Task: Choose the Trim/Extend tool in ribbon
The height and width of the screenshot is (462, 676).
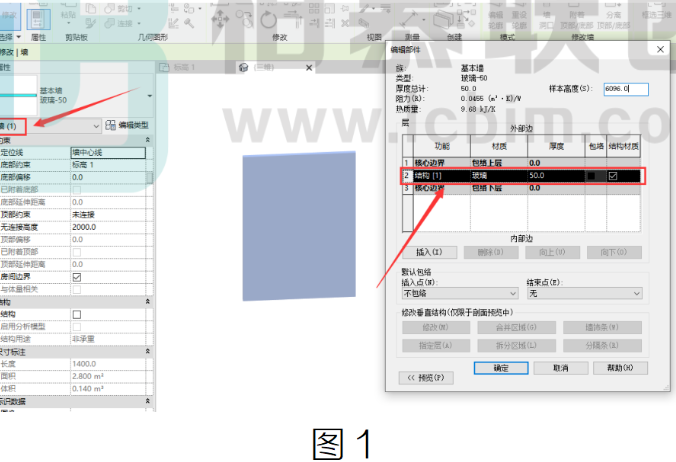Action: 294,19
